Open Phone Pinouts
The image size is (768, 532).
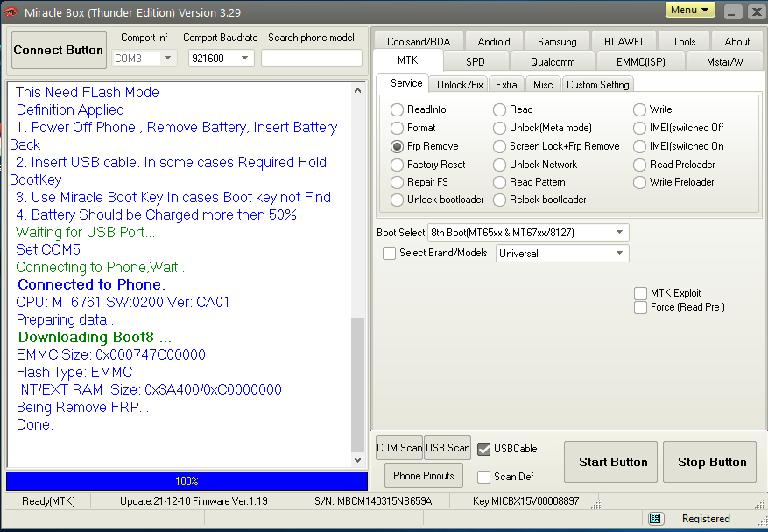tap(423, 476)
